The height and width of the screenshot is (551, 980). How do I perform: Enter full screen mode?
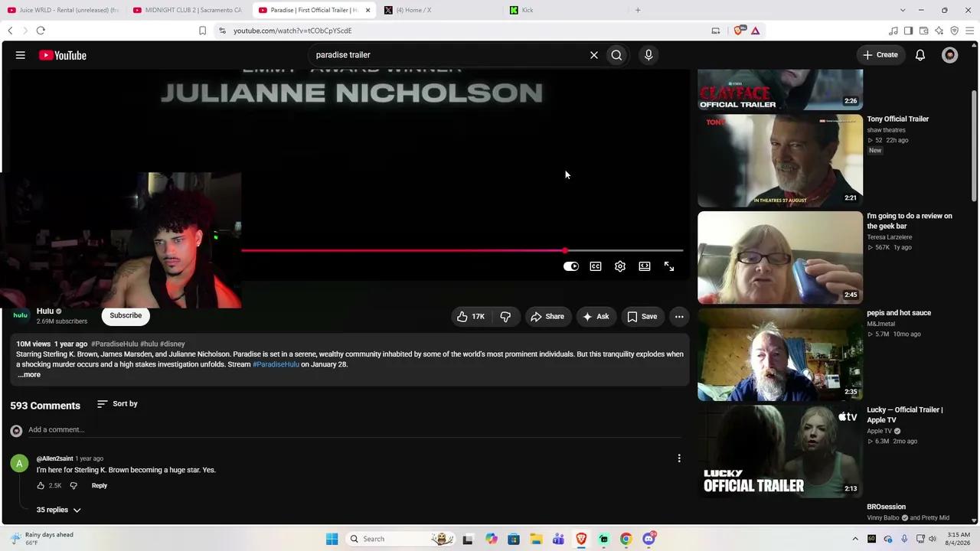[x=669, y=266]
